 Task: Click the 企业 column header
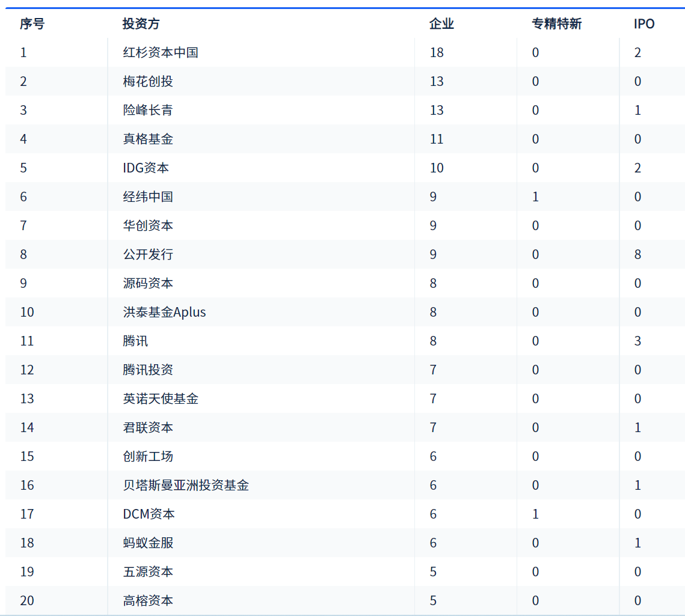coord(441,23)
